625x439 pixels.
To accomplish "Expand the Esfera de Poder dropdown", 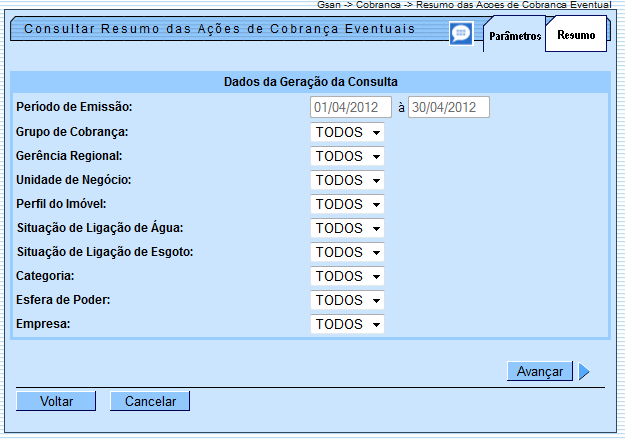I will click(347, 300).
